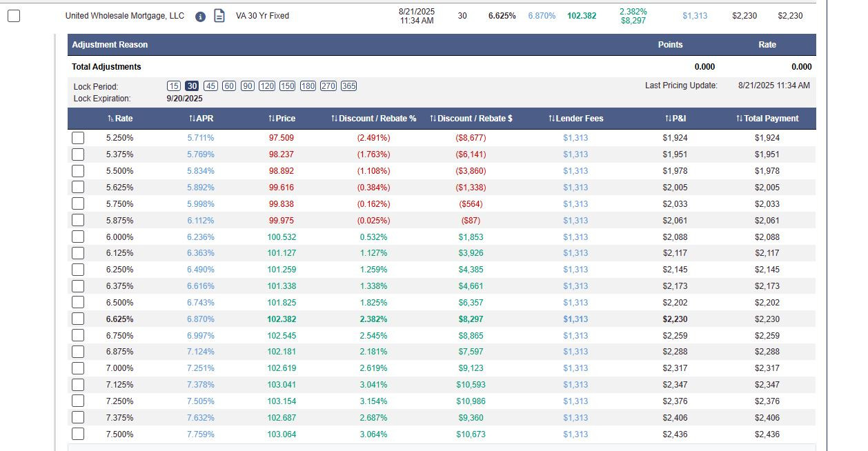The height and width of the screenshot is (451, 868).
Task: Sort by Discount / Rebate % column
Action: (x=374, y=119)
